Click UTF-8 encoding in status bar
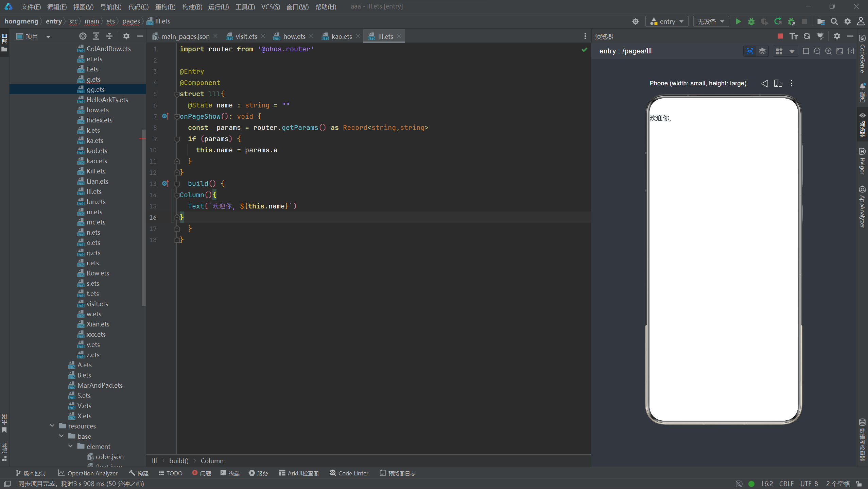This screenshot has width=868, height=489. click(809, 484)
